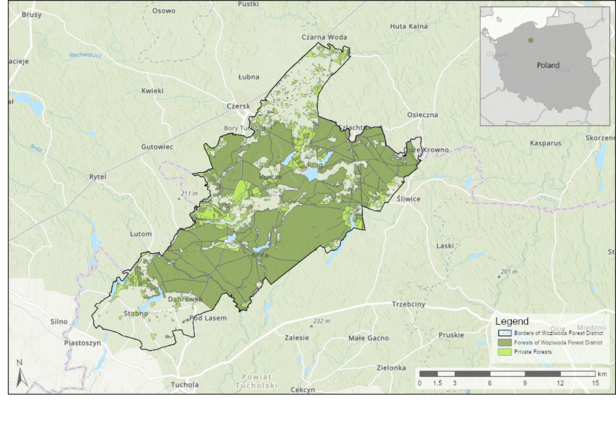Click the Borders of Woziwoda legend symbol
This screenshot has width=616, height=437.
pos(505,332)
